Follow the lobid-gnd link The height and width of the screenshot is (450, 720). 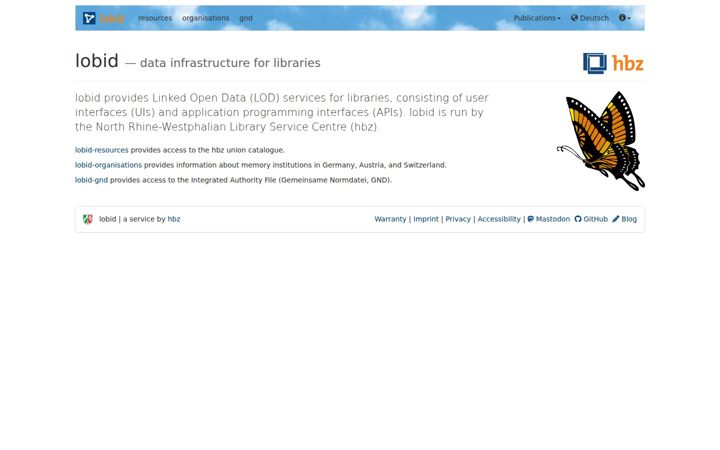(91, 180)
